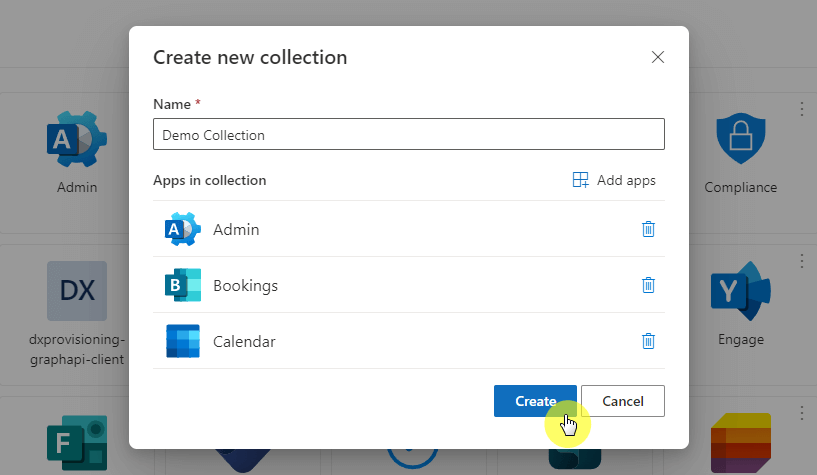
Task: Focus the collection Name input field
Action: [408, 134]
